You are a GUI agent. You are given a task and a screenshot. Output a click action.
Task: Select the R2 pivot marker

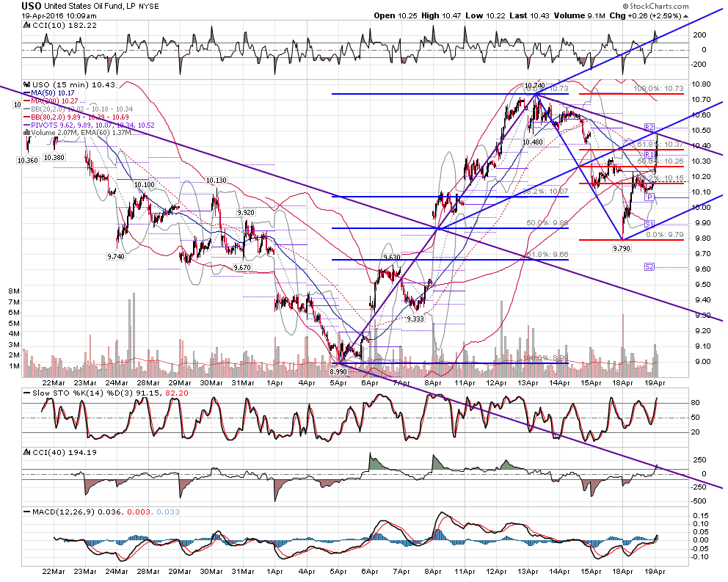(x=649, y=127)
